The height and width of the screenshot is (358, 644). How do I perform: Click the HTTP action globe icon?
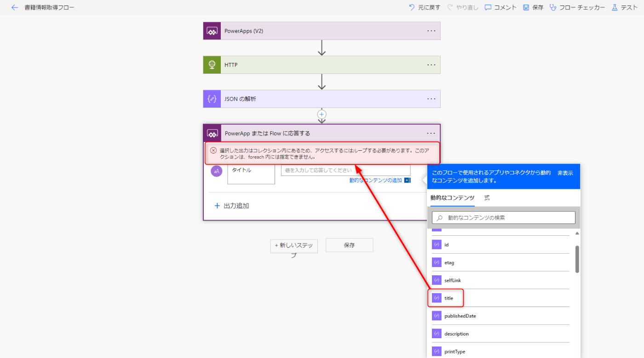click(x=212, y=65)
